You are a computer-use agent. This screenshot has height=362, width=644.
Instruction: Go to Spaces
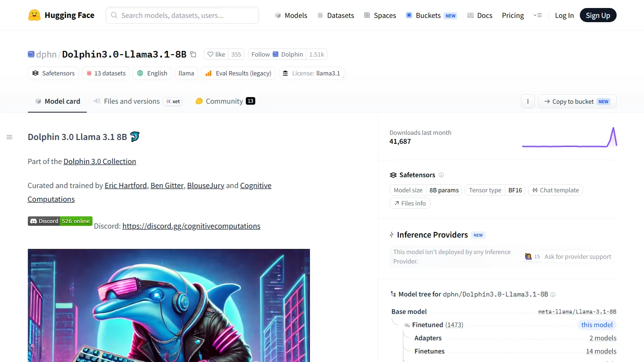point(380,16)
